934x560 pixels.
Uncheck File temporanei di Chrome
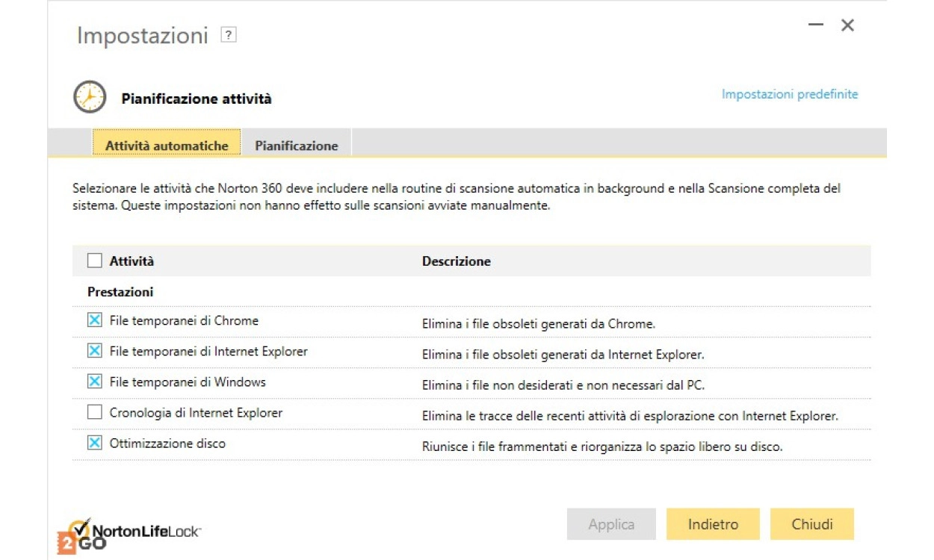pos(95,320)
